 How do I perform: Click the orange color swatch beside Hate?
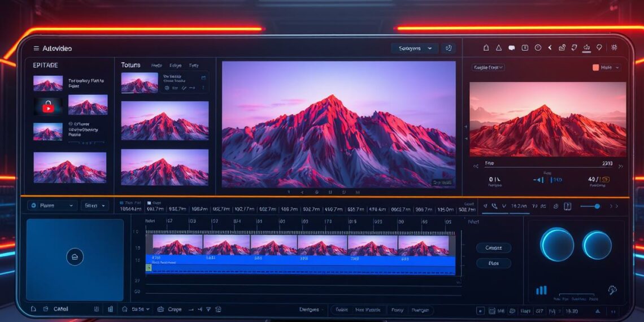[595, 67]
